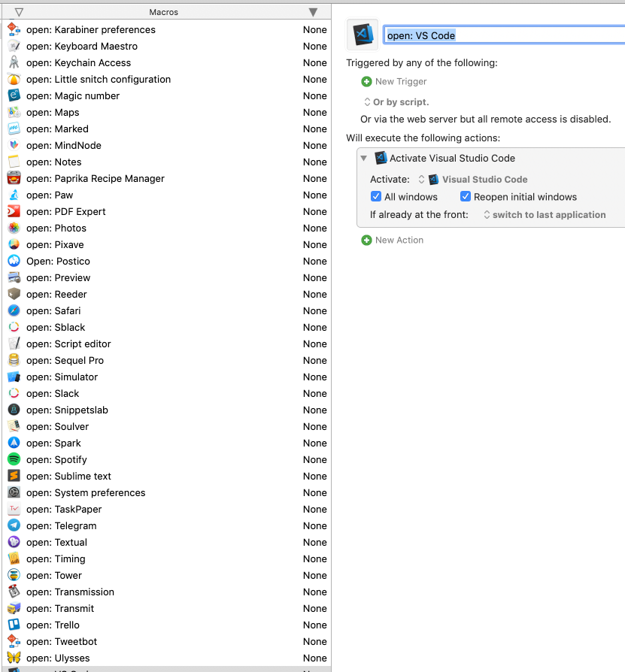Open the 'switch to last application' dropdown
This screenshot has width=625, height=672.
(x=545, y=215)
